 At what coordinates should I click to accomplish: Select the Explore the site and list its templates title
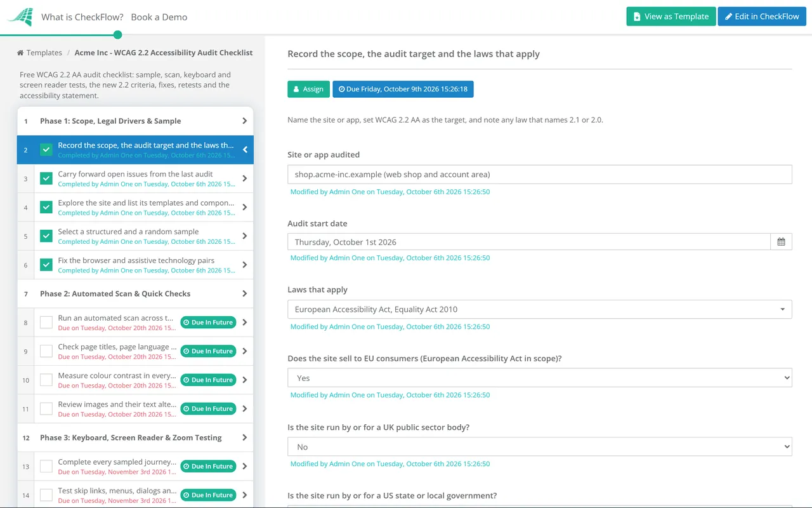click(146, 203)
